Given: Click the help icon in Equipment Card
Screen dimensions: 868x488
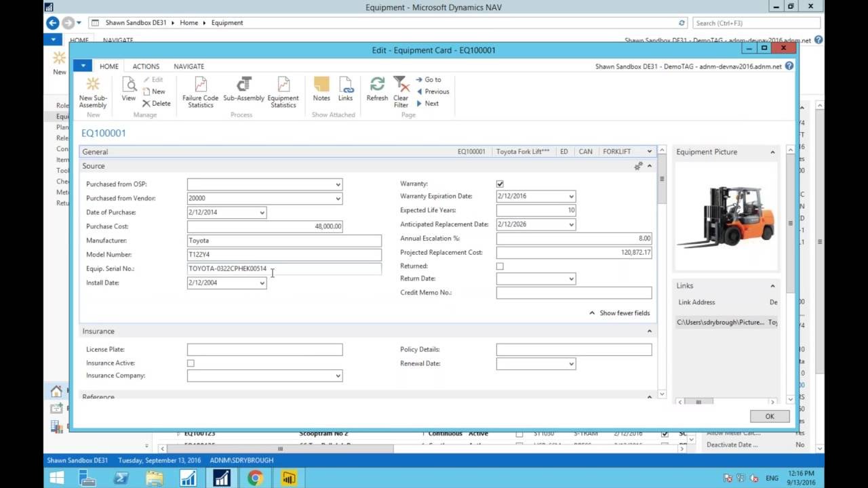Looking at the screenshot, I should (789, 66).
